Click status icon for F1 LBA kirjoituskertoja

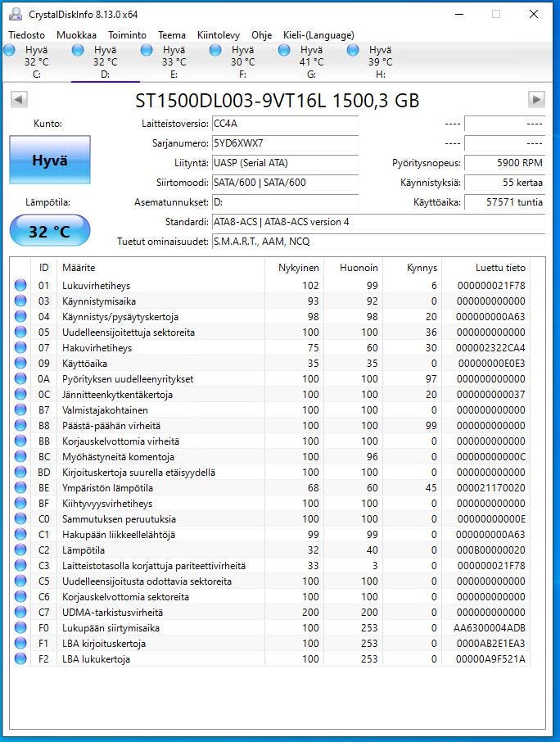point(20,644)
